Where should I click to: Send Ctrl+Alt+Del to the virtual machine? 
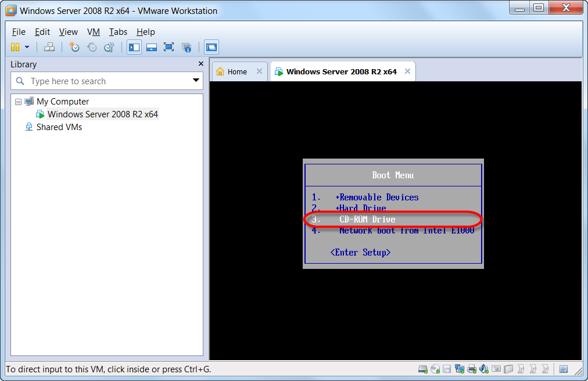click(49, 47)
